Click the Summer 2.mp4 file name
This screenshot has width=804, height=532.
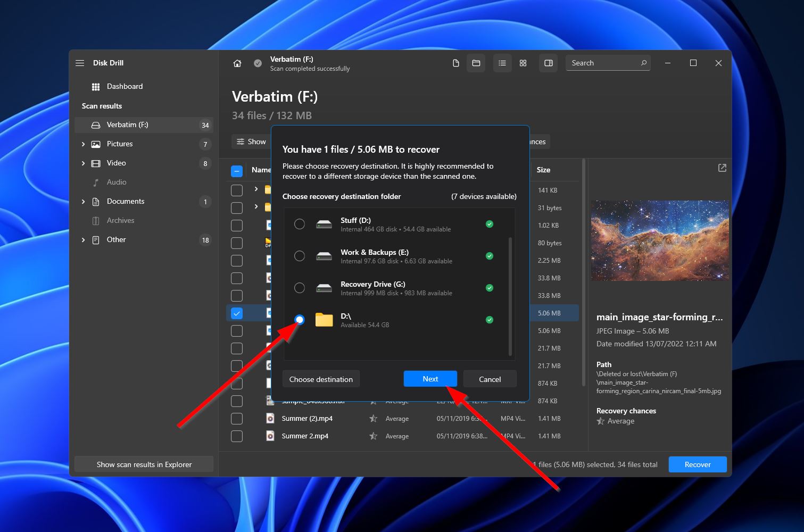(x=305, y=436)
